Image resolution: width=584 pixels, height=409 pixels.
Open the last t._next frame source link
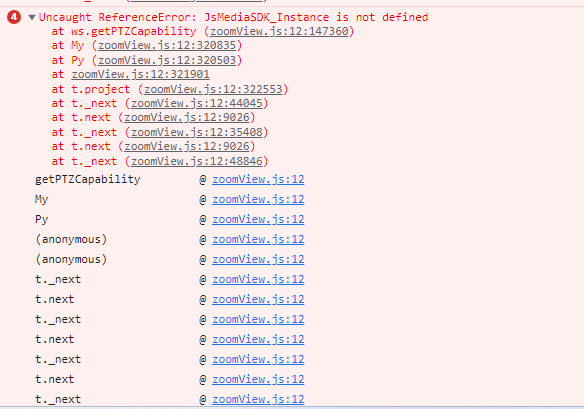click(x=258, y=399)
